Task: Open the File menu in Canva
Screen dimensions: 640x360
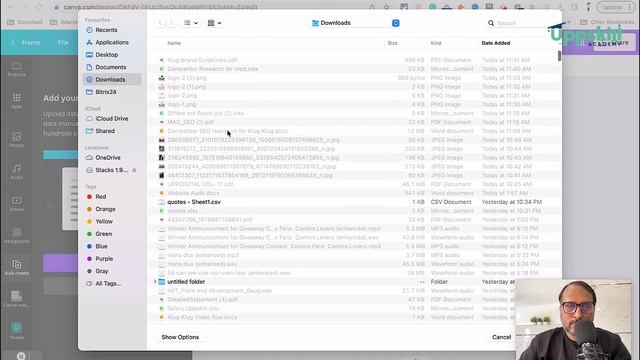Action: click(x=63, y=42)
